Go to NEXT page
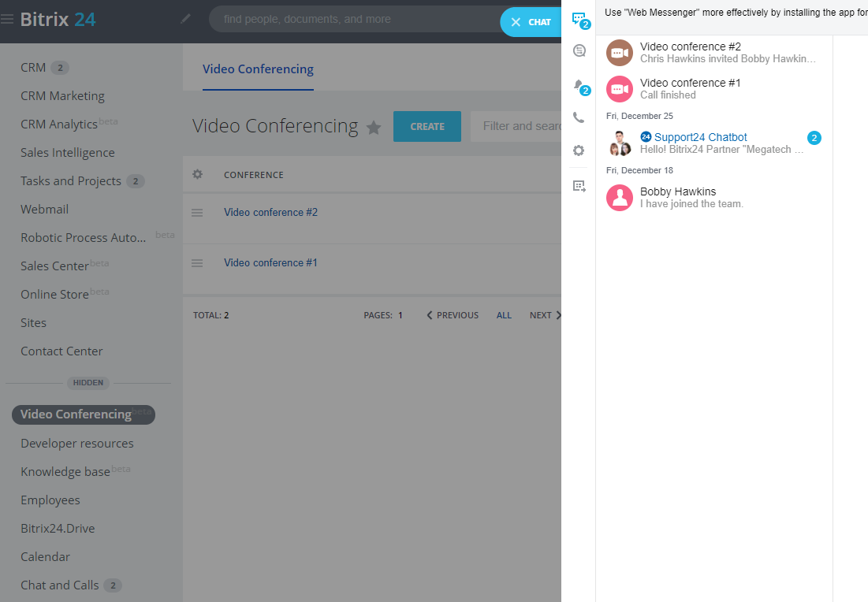Screen dimensions: 868x602 click(x=545, y=315)
